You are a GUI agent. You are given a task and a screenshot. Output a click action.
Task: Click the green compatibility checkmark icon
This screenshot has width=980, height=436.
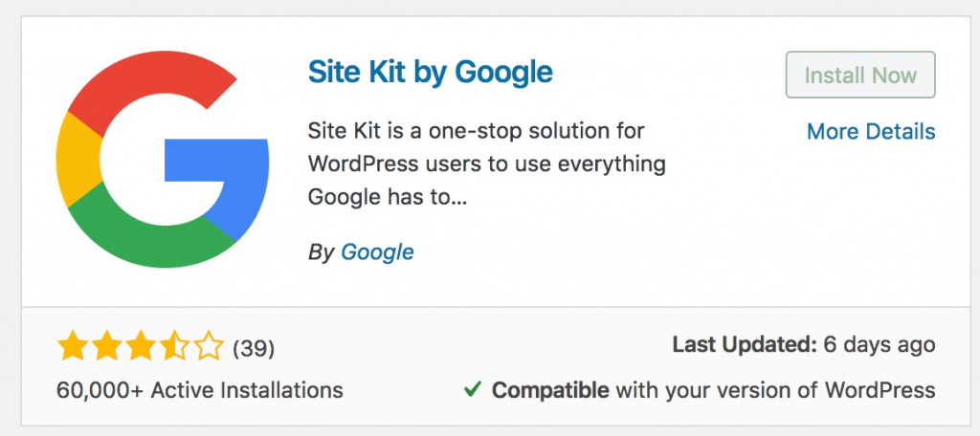pos(472,390)
